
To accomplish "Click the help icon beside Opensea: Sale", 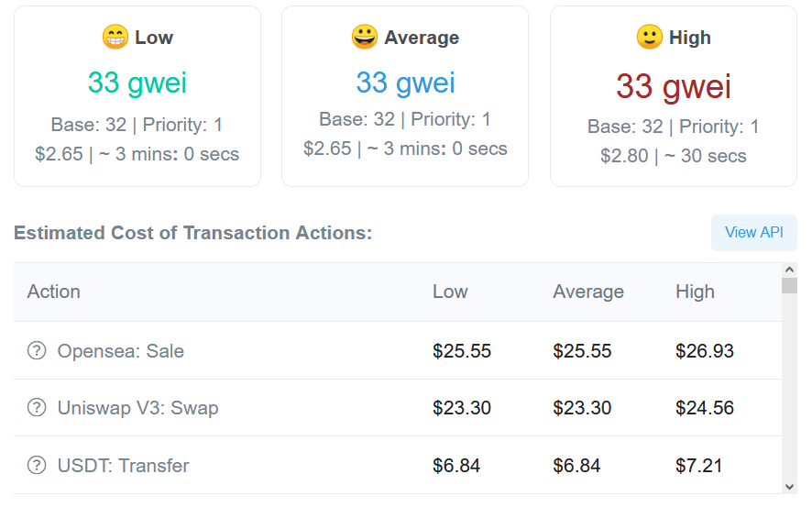I will (37, 350).
